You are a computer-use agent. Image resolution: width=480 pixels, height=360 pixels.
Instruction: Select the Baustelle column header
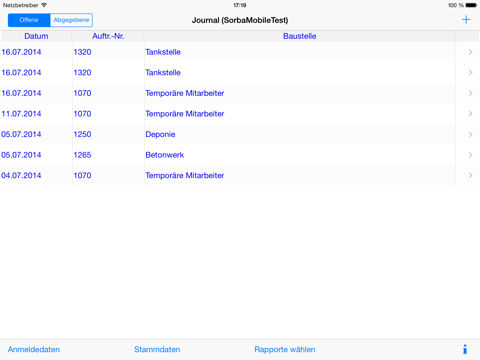[x=300, y=36]
